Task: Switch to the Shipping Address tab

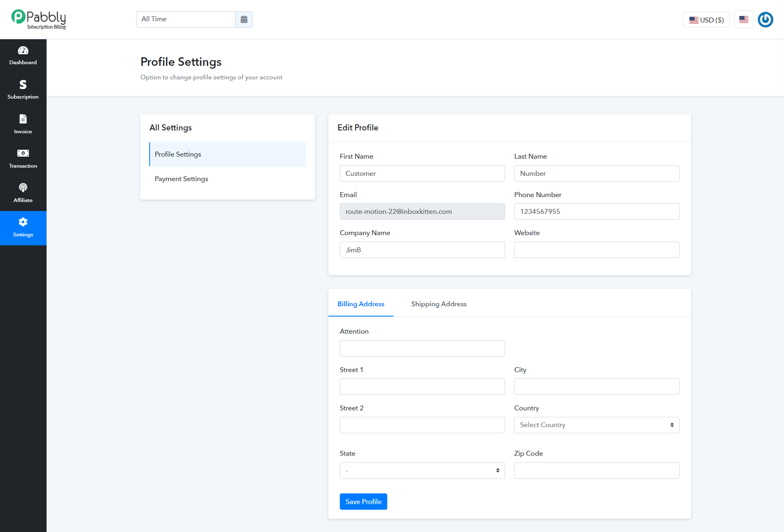Action: (x=439, y=304)
